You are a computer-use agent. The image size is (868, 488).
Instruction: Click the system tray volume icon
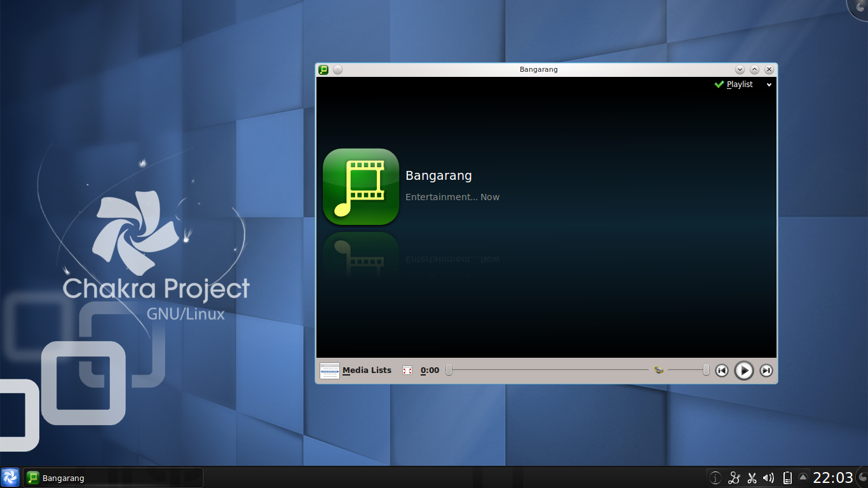point(769,478)
